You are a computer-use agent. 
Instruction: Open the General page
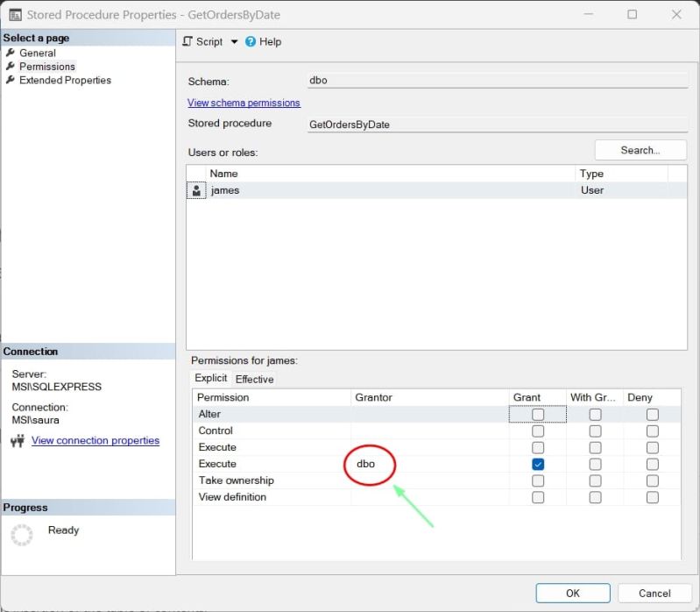(38, 53)
